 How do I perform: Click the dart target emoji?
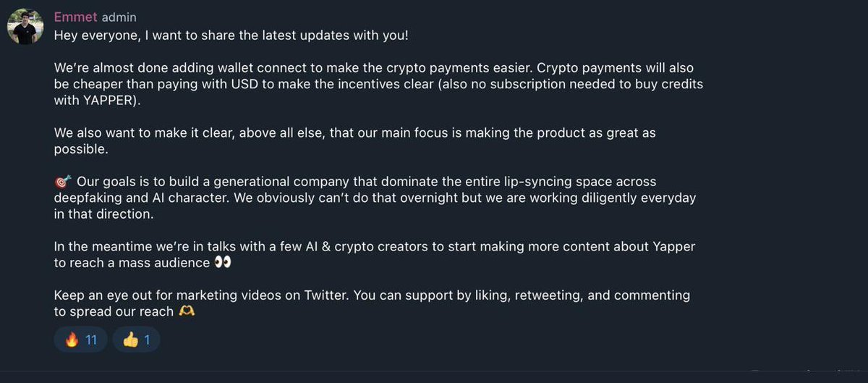62,181
